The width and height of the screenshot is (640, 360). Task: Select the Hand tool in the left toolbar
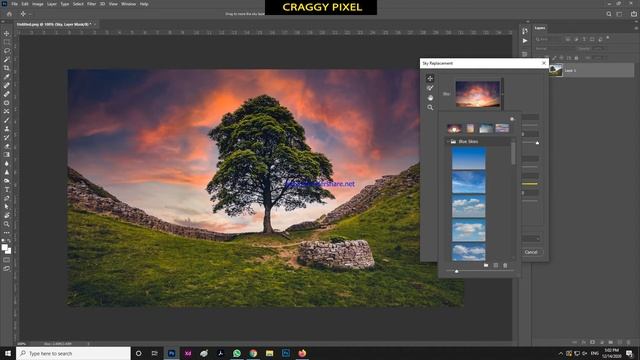tap(7, 215)
